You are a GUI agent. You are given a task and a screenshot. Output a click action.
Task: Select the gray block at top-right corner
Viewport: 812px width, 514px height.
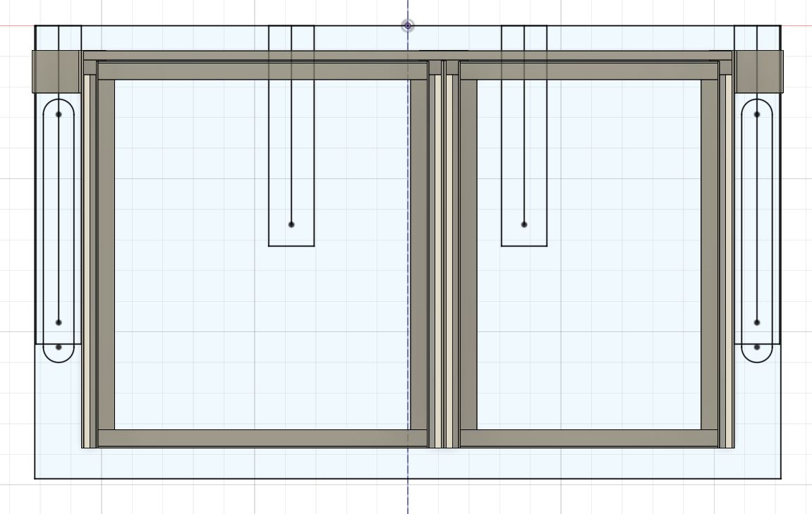click(759, 71)
